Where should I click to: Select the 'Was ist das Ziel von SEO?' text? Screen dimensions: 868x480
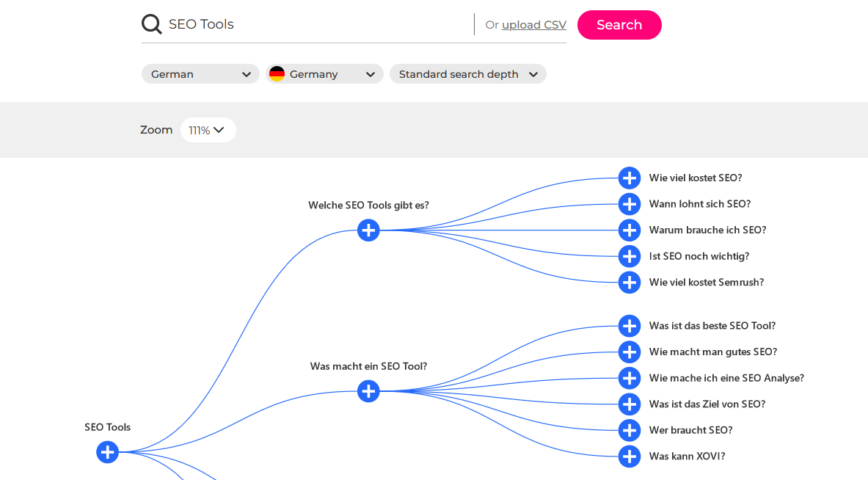tap(707, 404)
